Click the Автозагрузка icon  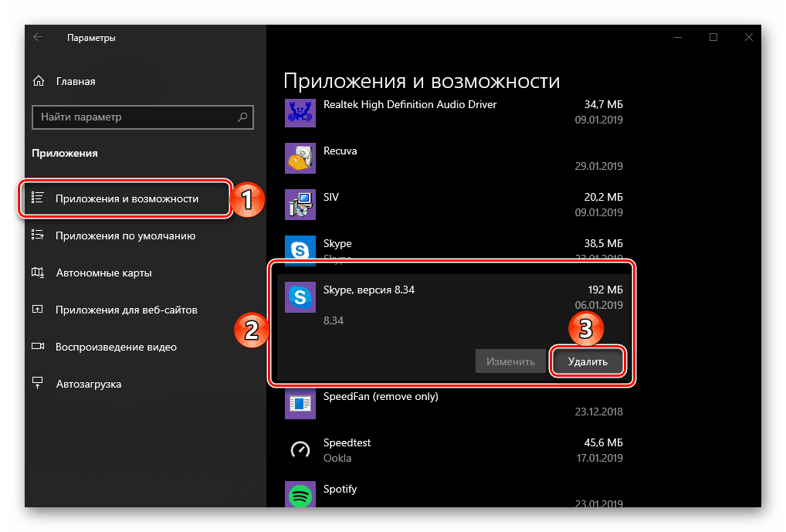pyautogui.click(x=38, y=383)
